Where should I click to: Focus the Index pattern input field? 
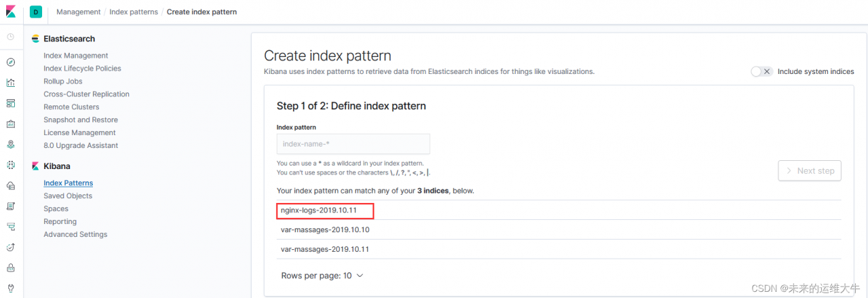tap(353, 144)
